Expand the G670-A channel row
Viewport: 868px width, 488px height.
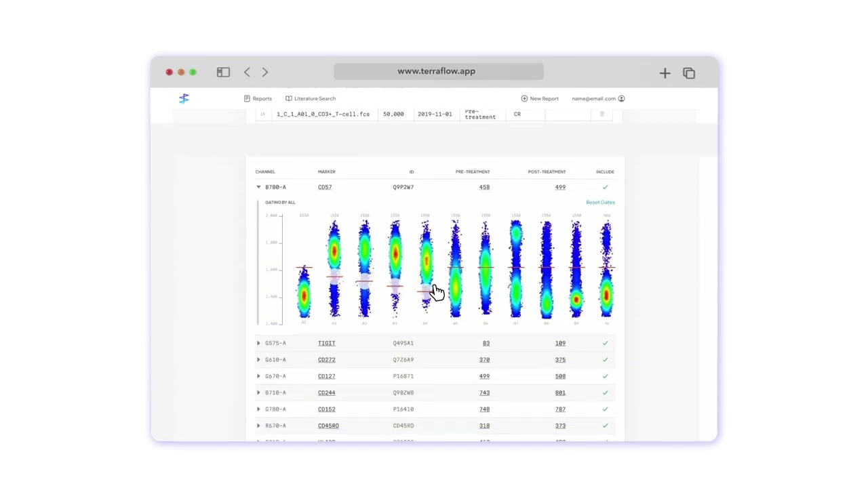pyautogui.click(x=258, y=376)
